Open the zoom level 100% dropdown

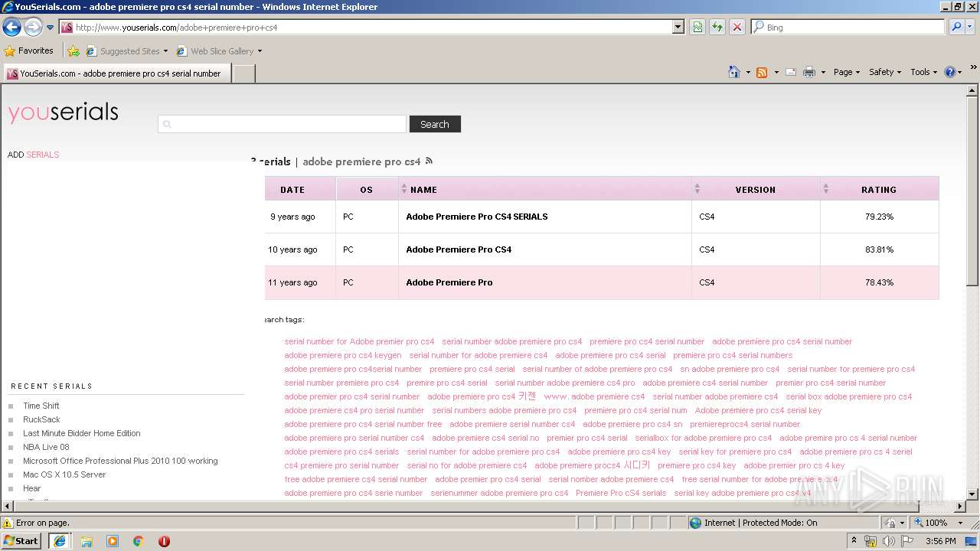960,523
